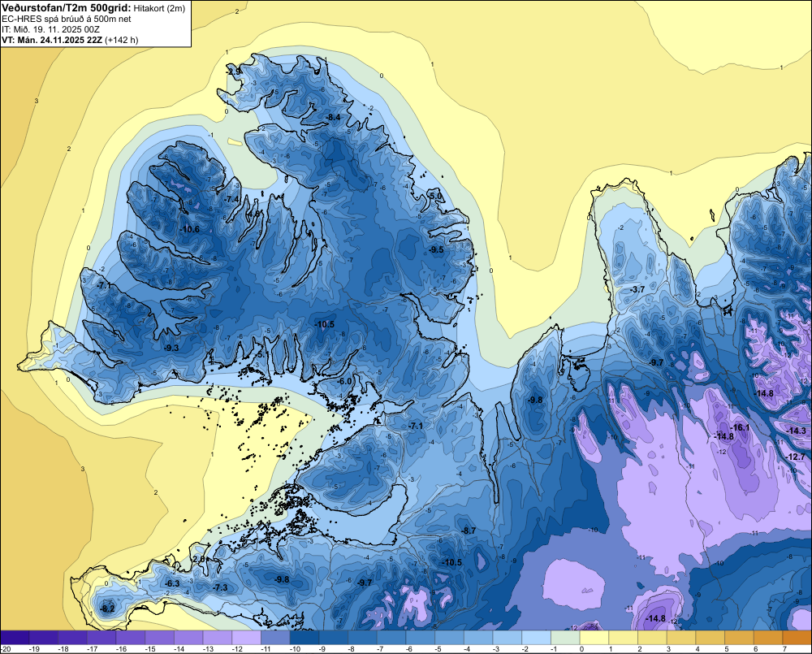Select the legend swatch between -15 and -14
Screen dimensions: 812x654
coord(159,638)
